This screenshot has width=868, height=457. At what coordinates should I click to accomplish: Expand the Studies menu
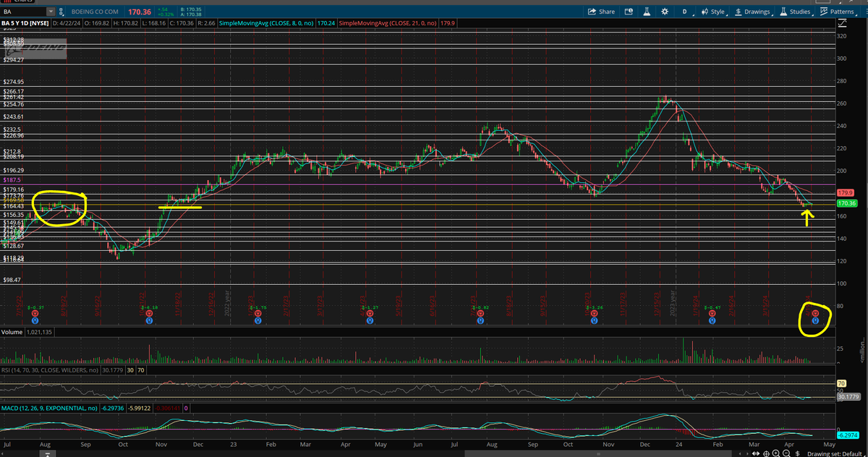[x=796, y=12]
